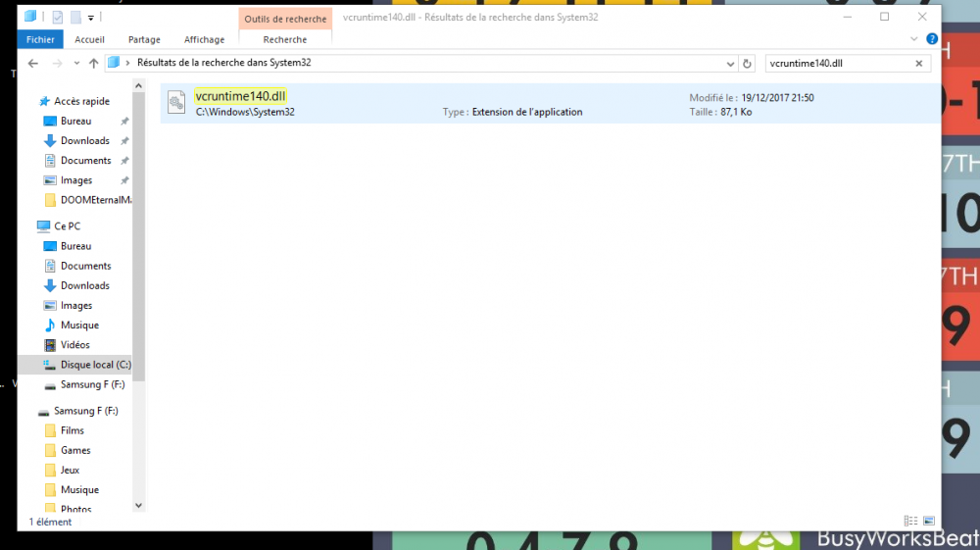Click the Type Extension de l'application text

tap(513, 112)
